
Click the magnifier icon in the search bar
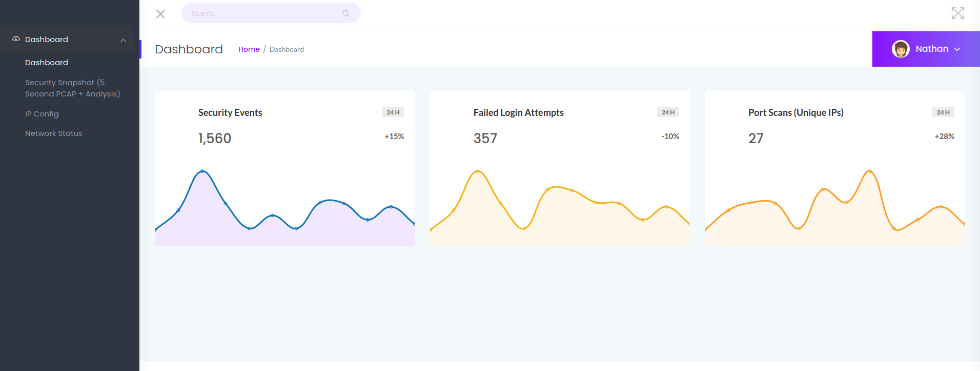(x=346, y=13)
